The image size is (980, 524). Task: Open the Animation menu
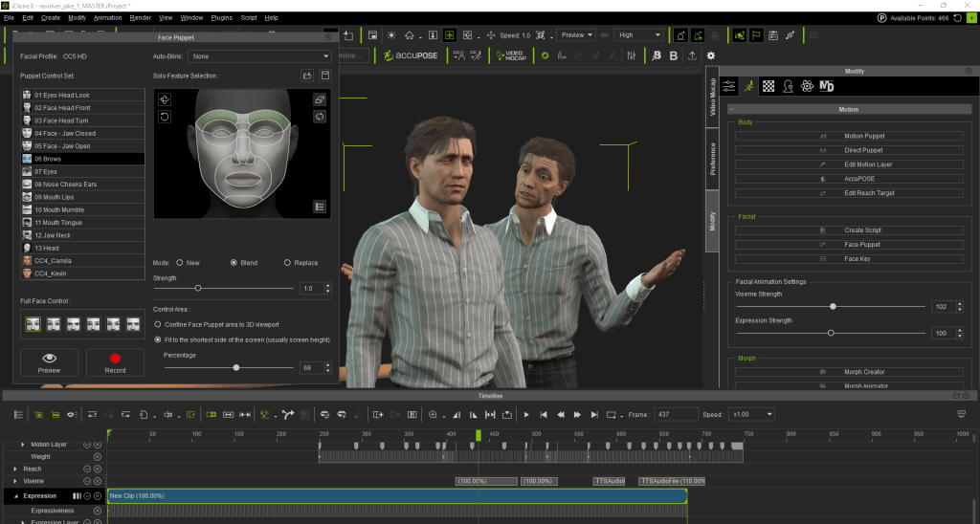click(x=107, y=17)
